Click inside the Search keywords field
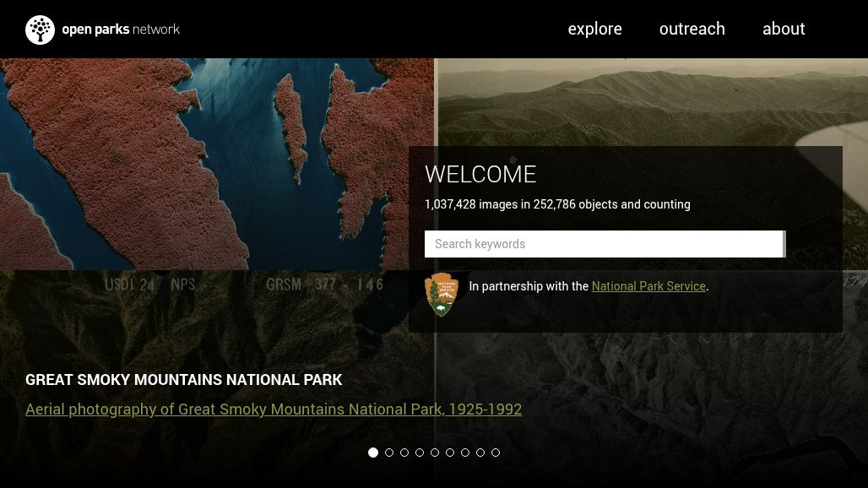The height and width of the screenshot is (488, 868). [x=604, y=244]
